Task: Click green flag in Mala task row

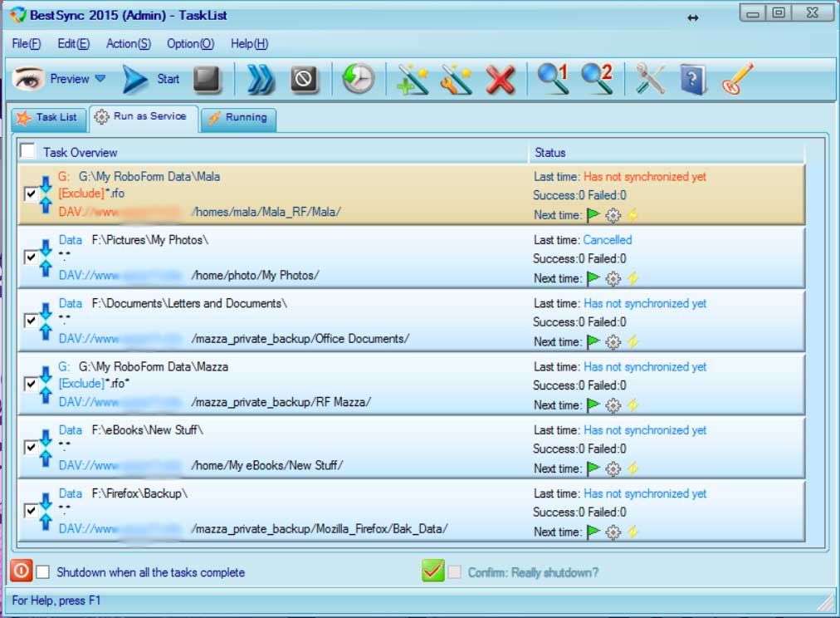Action: pos(593,215)
